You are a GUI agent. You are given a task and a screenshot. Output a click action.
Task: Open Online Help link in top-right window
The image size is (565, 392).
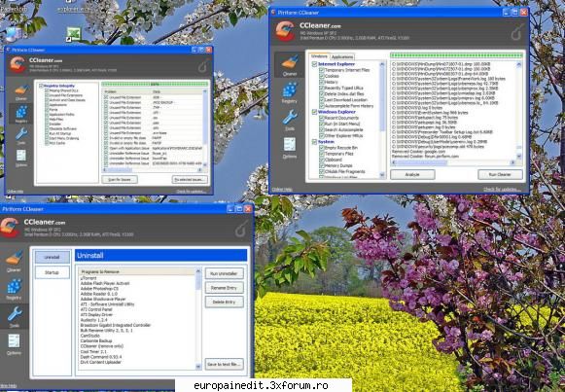282,189
